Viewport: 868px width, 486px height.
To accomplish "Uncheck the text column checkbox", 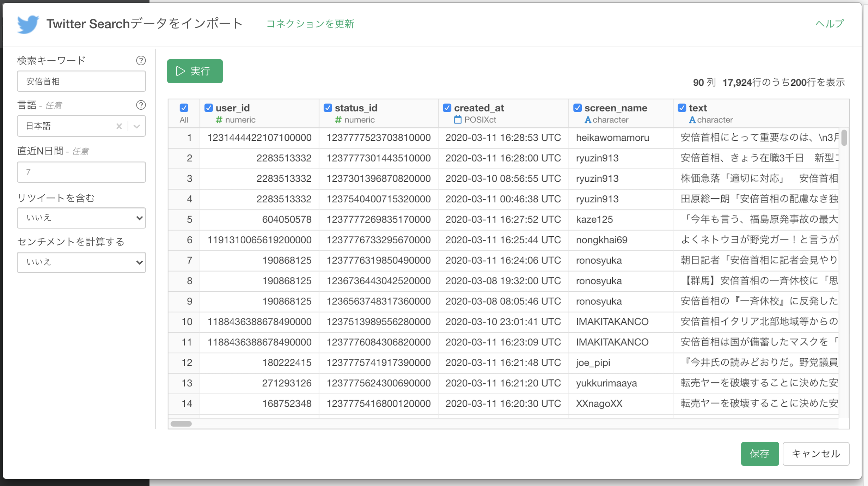I will [682, 108].
